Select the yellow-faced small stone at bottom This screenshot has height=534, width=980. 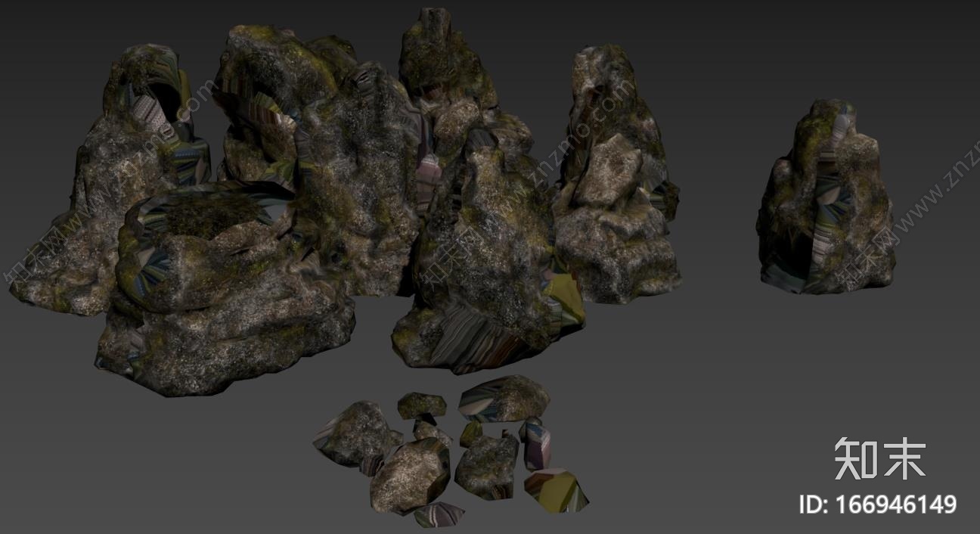557,490
